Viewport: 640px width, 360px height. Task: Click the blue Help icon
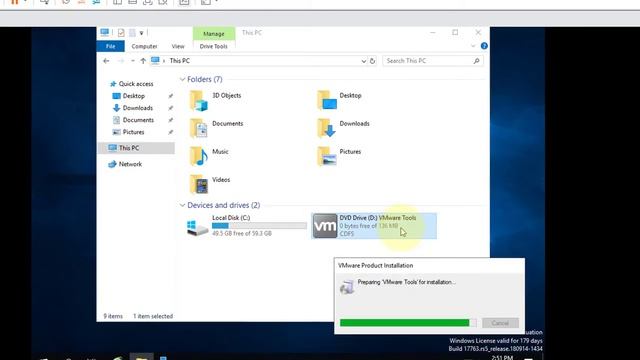tap(484, 46)
